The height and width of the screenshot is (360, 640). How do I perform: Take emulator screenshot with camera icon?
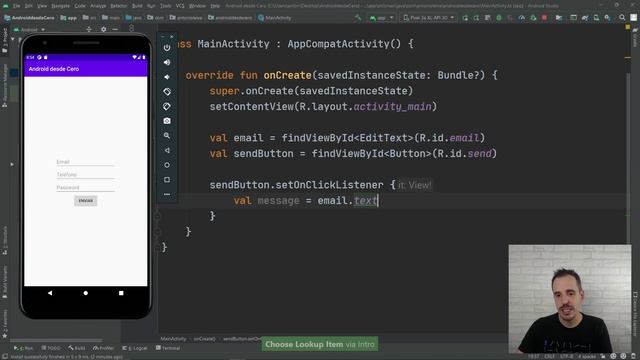pyautogui.click(x=167, y=121)
